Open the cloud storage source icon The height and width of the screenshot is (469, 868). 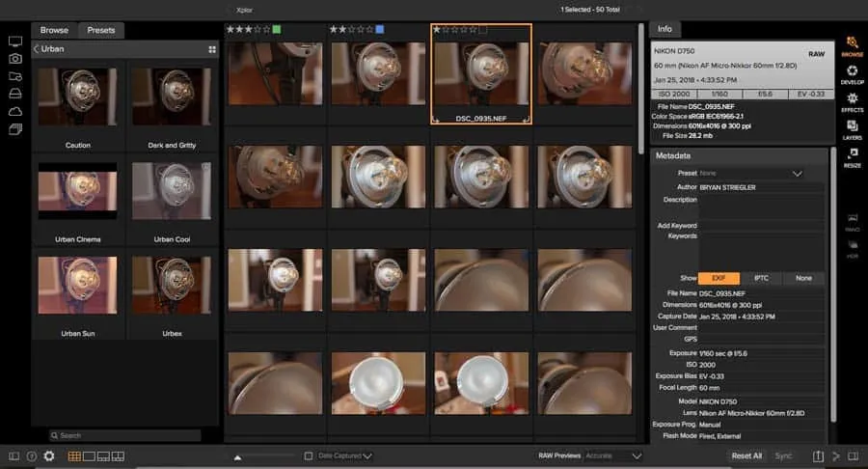[x=15, y=112]
